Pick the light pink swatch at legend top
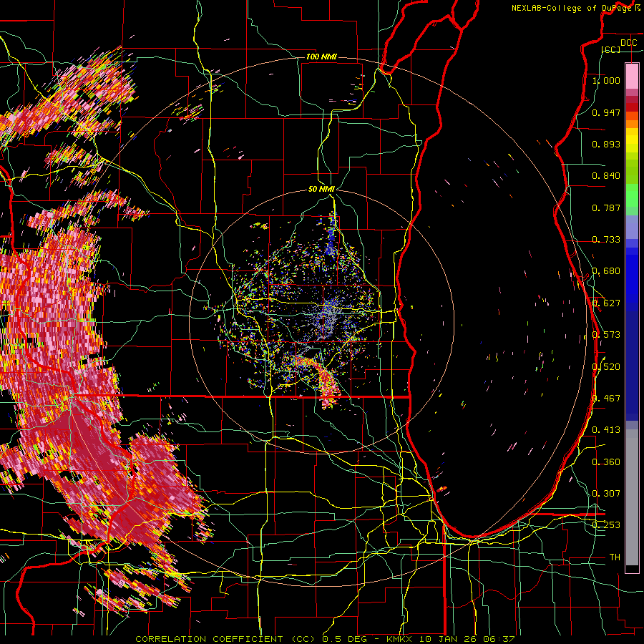Viewport: 644px width, 644px height. [x=632, y=77]
